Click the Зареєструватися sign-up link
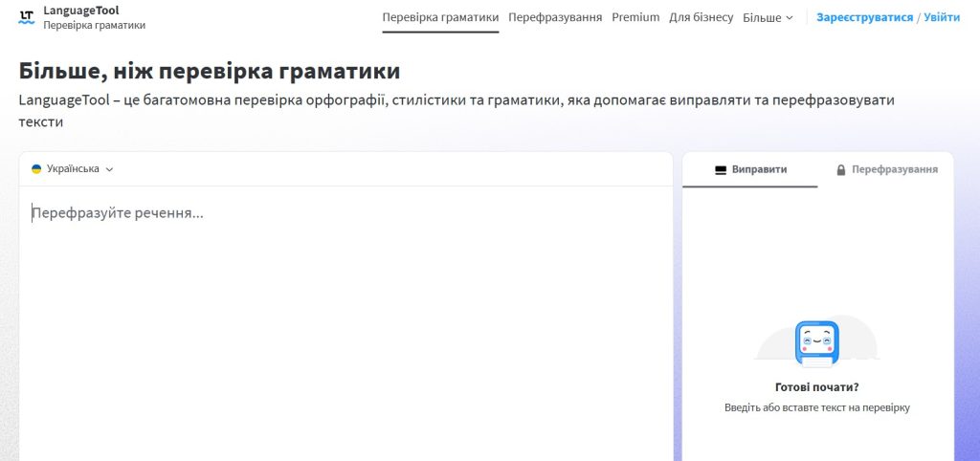The width and height of the screenshot is (980, 461). [864, 17]
